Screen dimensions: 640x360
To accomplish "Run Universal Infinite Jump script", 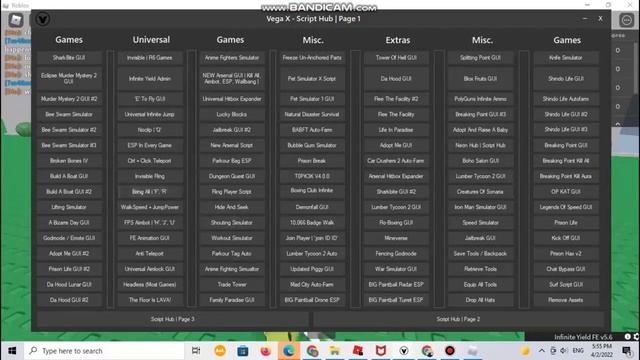I will click(150, 114).
